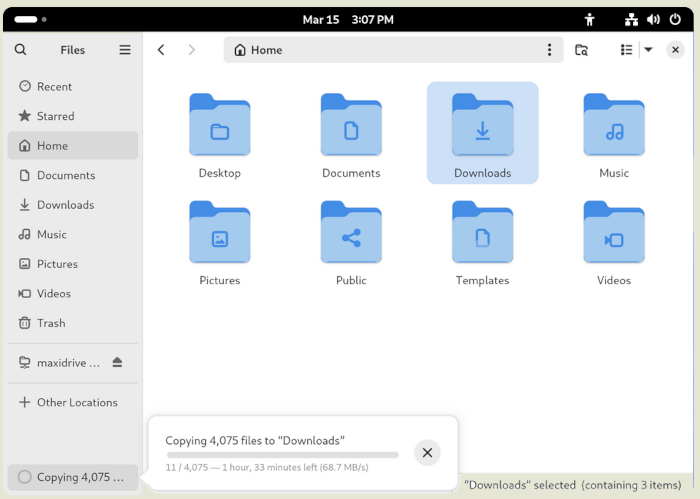Click the copy progress bar
This screenshot has width=700, height=499.
(x=282, y=454)
